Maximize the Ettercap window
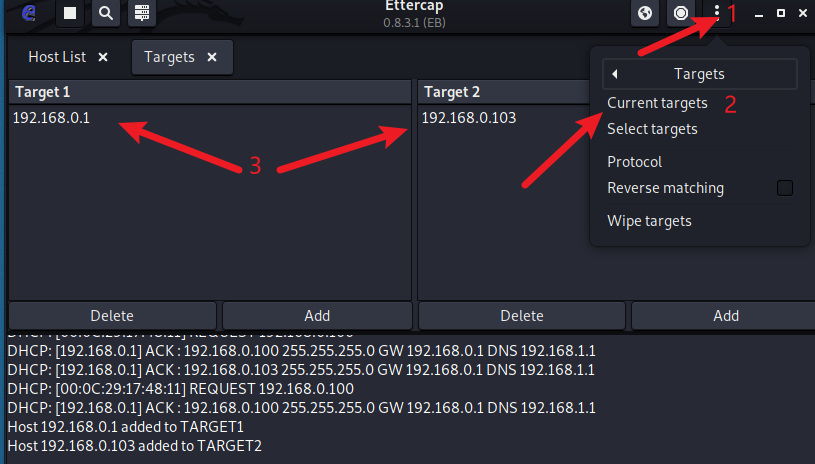 781,13
